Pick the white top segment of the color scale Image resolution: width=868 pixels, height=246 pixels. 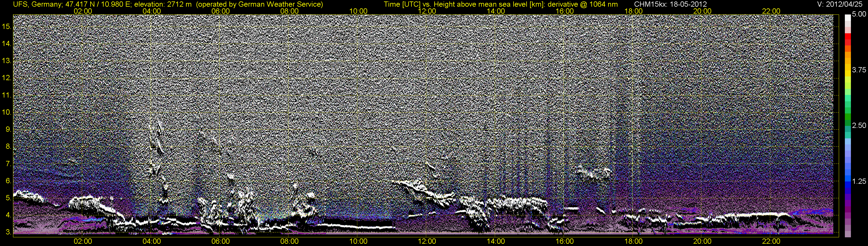[x=848, y=18]
